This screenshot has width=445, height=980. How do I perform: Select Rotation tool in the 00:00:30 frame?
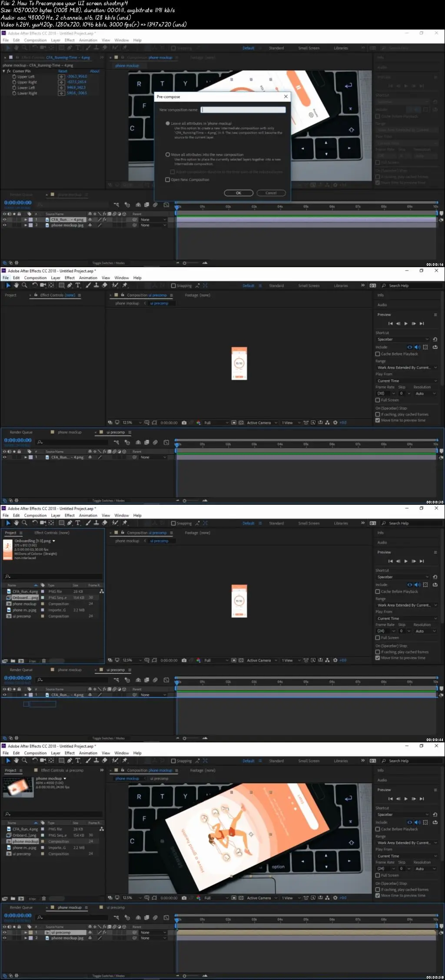click(x=35, y=285)
